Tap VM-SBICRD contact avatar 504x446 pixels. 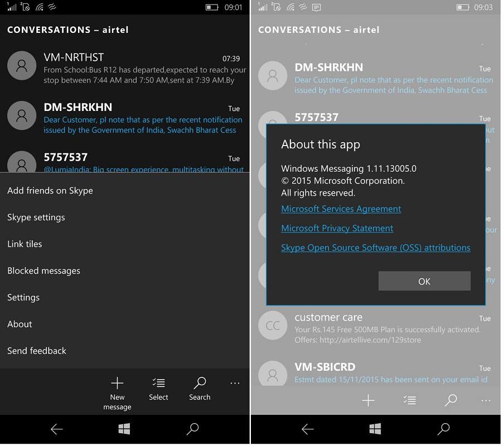coord(273,375)
